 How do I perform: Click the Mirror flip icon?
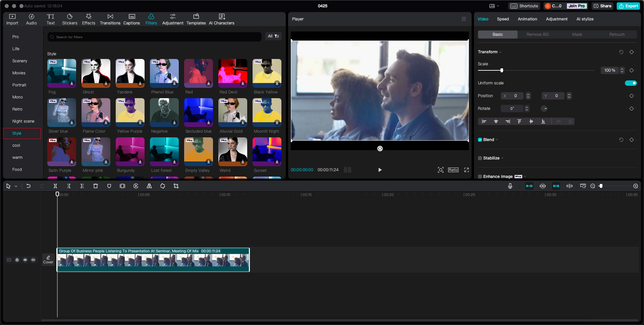(149, 186)
